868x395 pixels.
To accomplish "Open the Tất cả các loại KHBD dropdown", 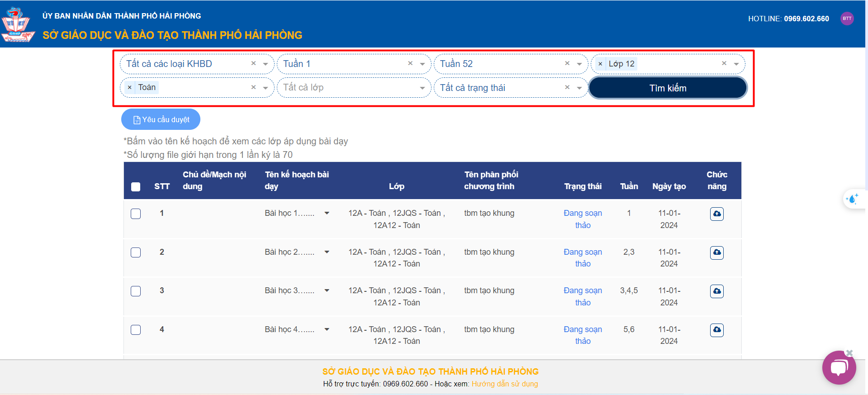I will pyautogui.click(x=265, y=64).
